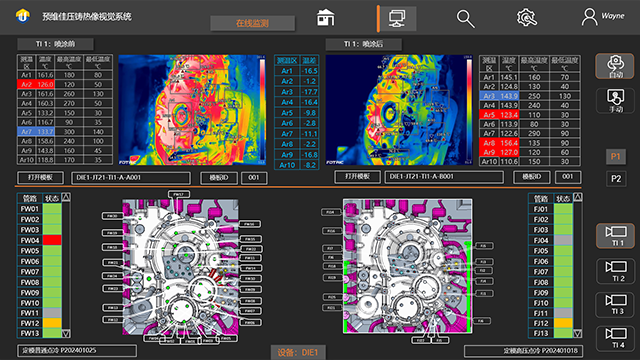Click gray status cell of FW11
This screenshot has height=360, width=640.
(x=52, y=313)
